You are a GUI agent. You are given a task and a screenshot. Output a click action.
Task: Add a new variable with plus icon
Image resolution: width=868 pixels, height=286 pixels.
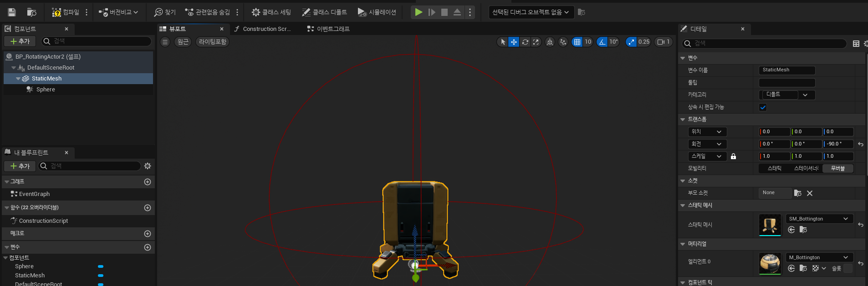click(x=148, y=247)
